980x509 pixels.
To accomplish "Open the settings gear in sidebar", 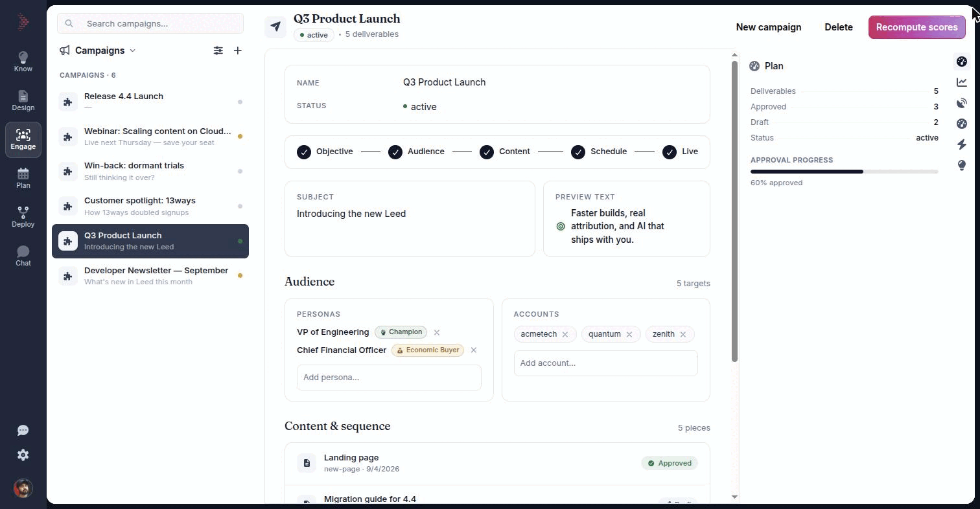I will point(23,455).
